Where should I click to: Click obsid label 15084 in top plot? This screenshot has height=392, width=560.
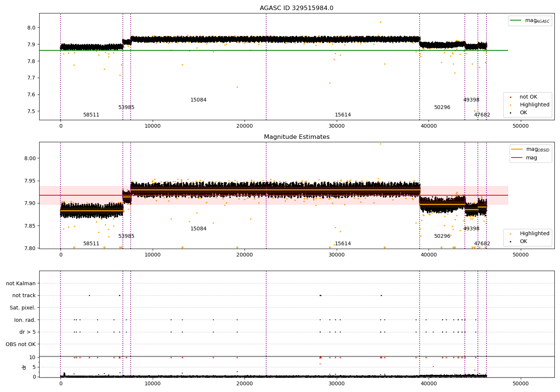(x=198, y=100)
